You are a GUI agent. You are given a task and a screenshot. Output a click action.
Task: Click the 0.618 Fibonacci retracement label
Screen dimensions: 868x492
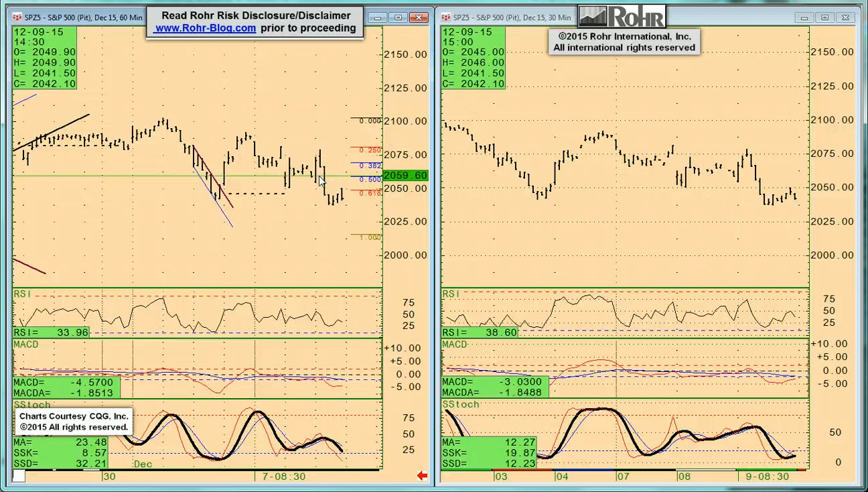[x=370, y=193]
